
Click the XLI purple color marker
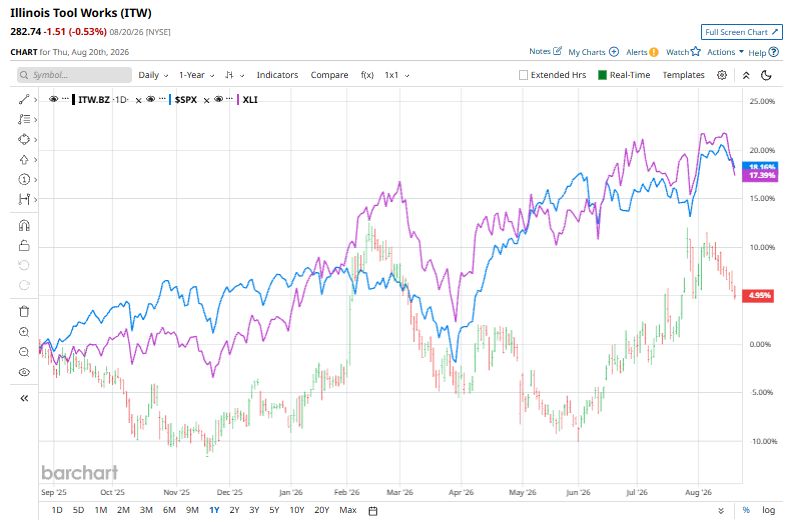pyautogui.click(x=238, y=99)
